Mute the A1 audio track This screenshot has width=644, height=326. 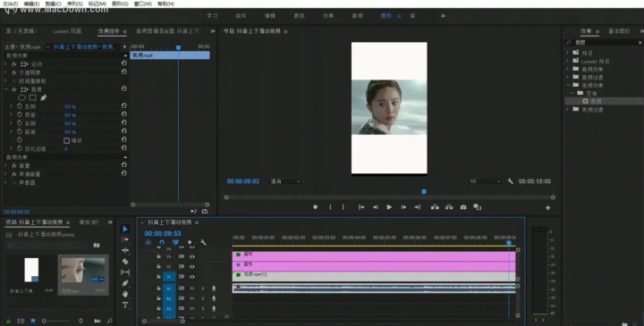tap(191, 288)
